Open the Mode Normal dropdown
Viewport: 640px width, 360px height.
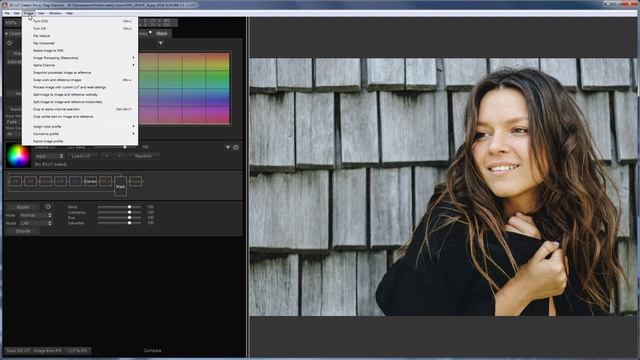click(36, 215)
